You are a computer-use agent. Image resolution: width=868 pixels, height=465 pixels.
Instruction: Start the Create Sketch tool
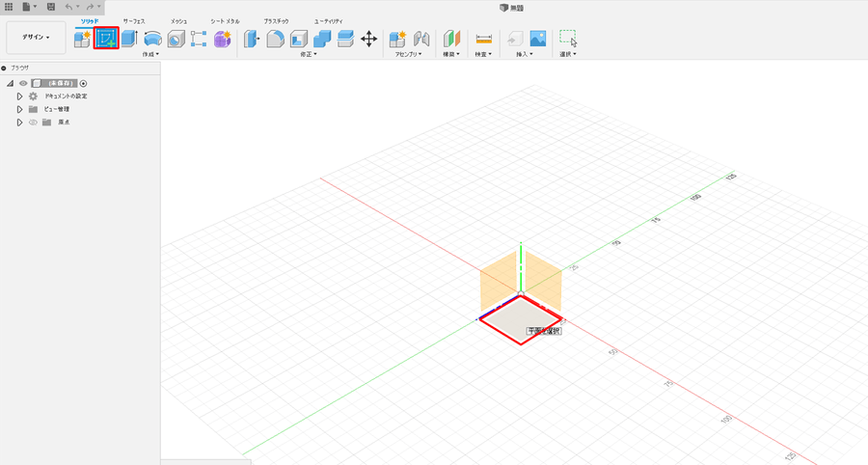coord(106,39)
